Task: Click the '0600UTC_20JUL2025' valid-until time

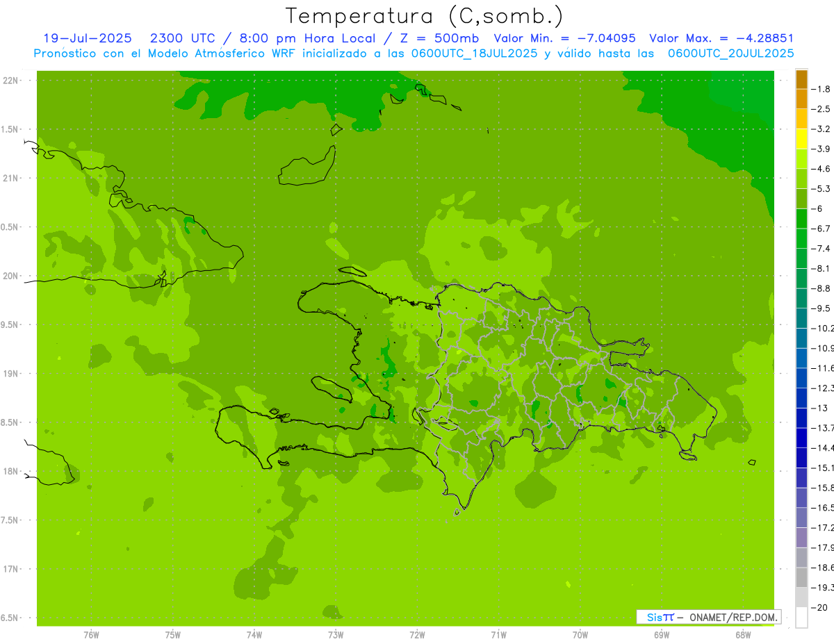Action: (731, 53)
